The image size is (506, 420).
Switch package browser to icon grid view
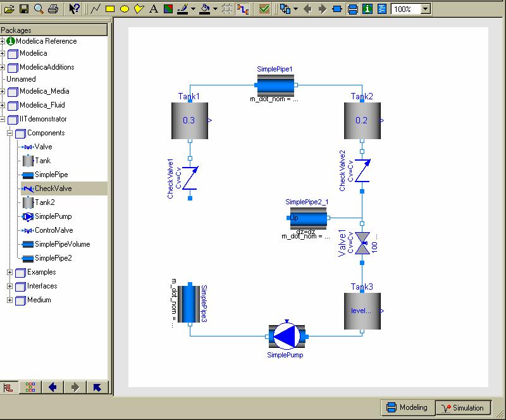pos(30,386)
